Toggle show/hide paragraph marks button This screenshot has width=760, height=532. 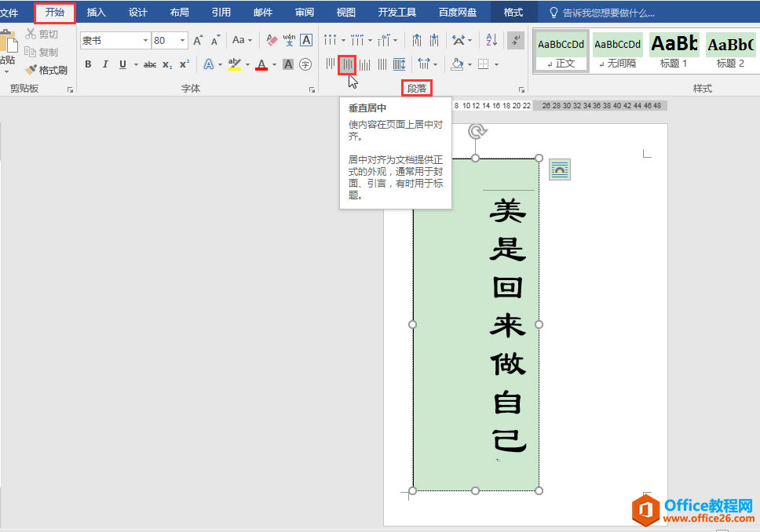pyautogui.click(x=516, y=40)
